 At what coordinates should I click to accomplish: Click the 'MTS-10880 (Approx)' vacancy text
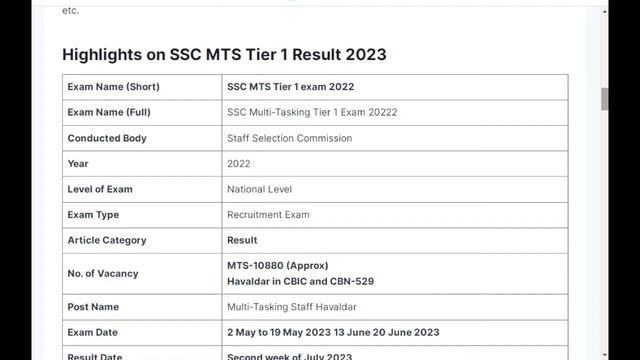[x=278, y=265]
